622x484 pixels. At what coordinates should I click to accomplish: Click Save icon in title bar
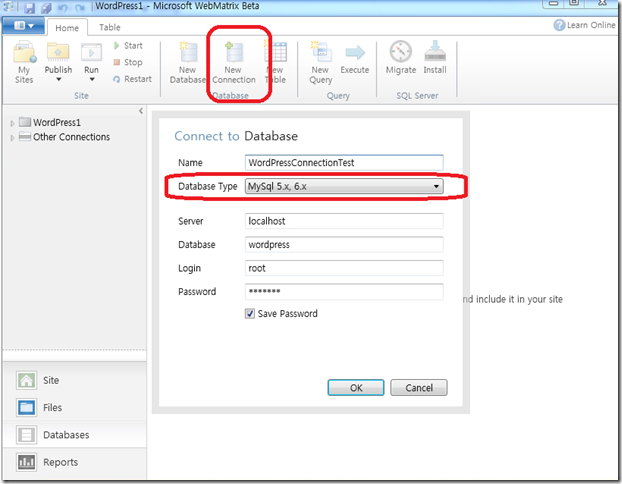(x=29, y=8)
